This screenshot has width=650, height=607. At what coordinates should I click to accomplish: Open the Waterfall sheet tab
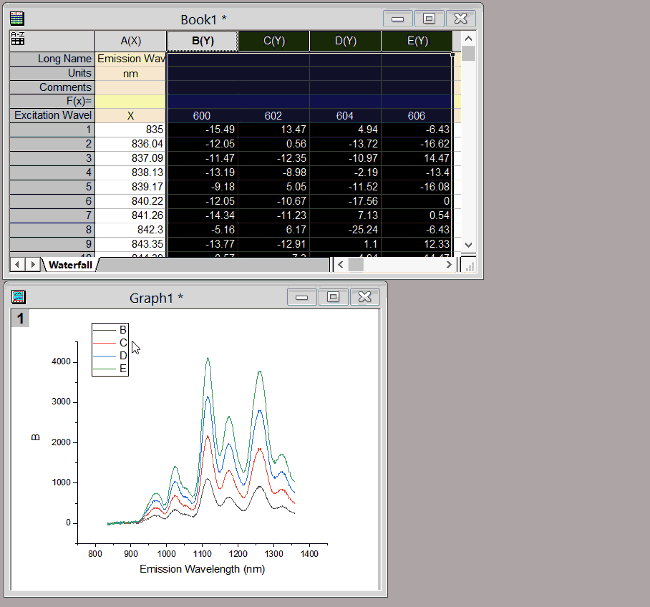point(70,265)
